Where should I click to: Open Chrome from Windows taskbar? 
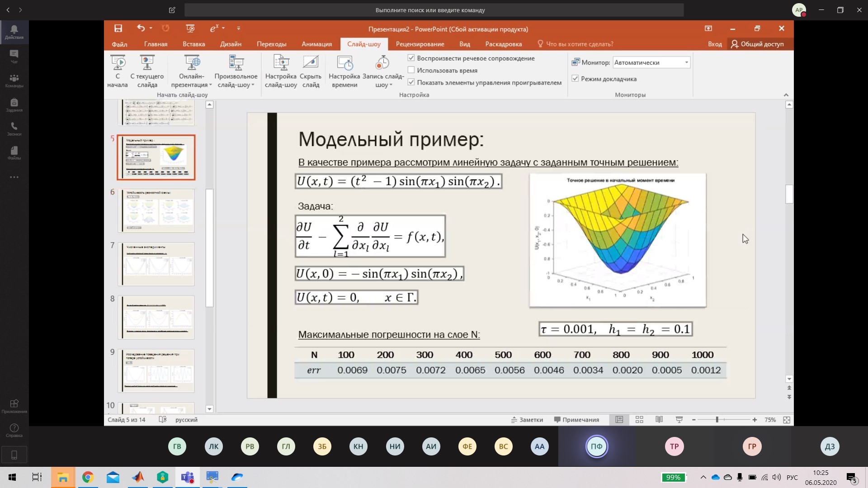pyautogui.click(x=88, y=477)
